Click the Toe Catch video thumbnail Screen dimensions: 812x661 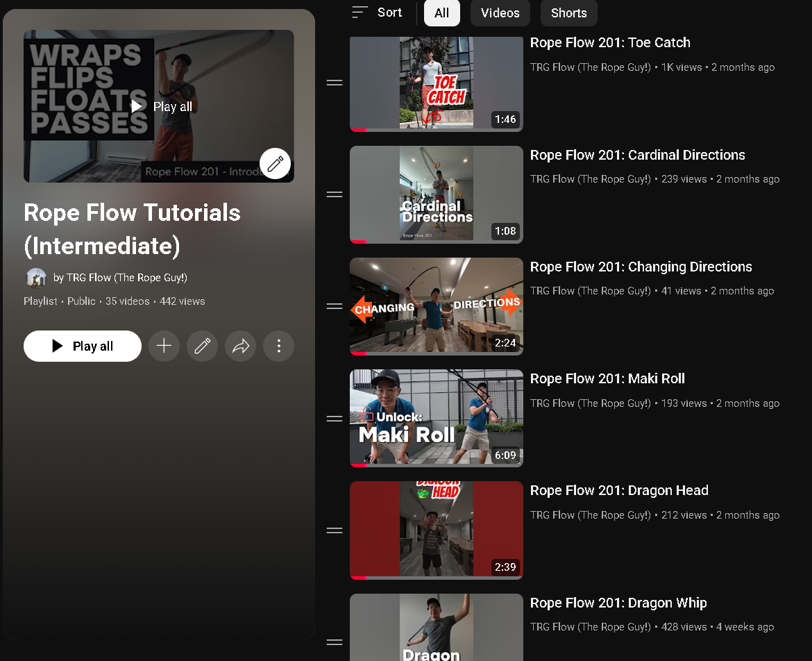pyautogui.click(x=436, y=83)
